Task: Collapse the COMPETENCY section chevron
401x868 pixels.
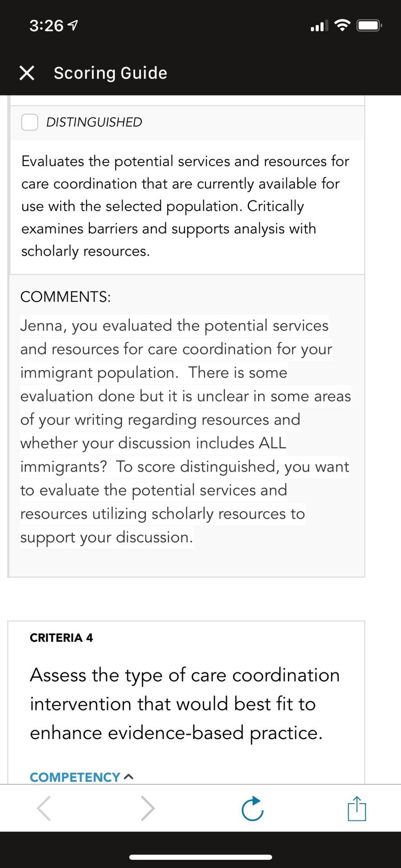Action: tap(129, 777)
